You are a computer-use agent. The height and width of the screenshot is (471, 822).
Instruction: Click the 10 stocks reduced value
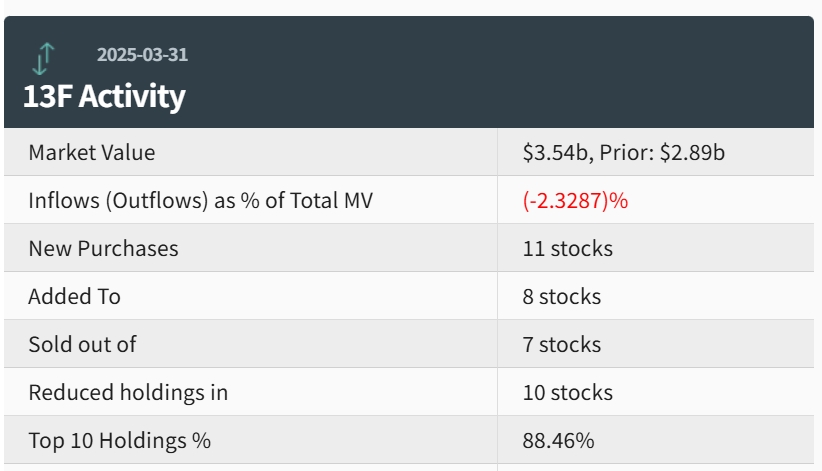click(567, 392)
